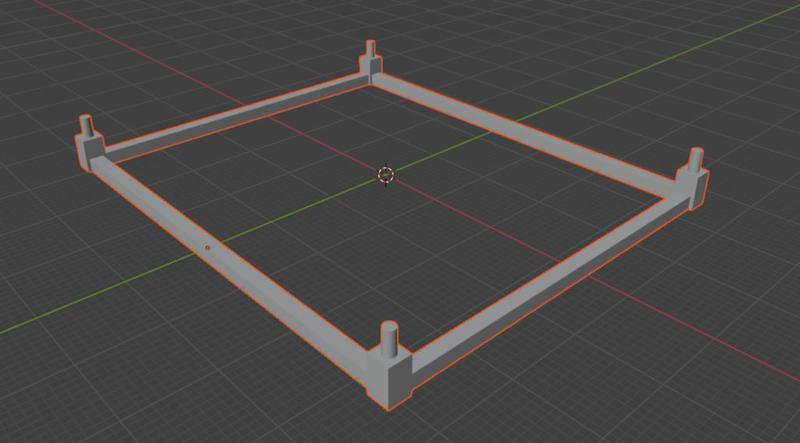Select the cylindrical peg on the nearest corner post
The image size is (800, 443).
tap(390, 339)
